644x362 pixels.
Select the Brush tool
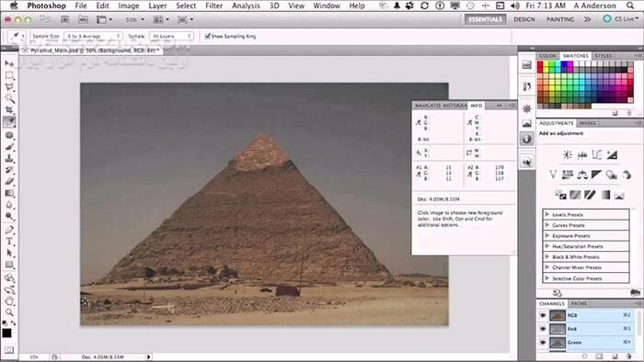[9, 147]
